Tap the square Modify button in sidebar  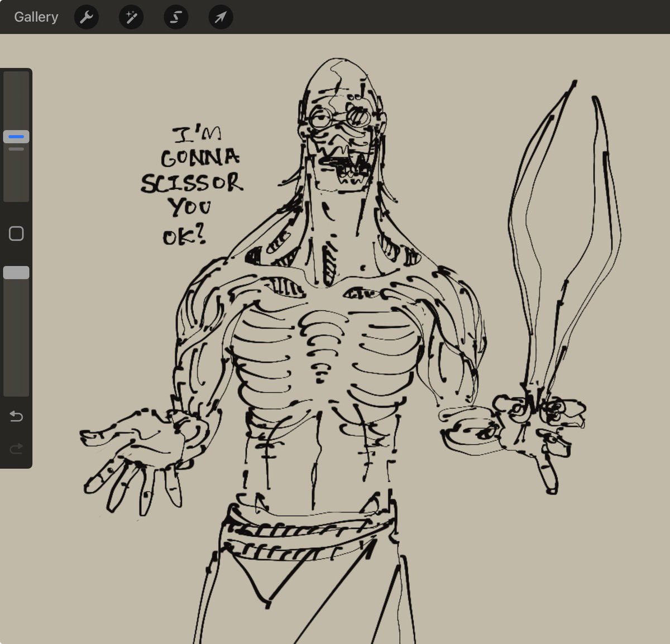(x=16, y=233)
